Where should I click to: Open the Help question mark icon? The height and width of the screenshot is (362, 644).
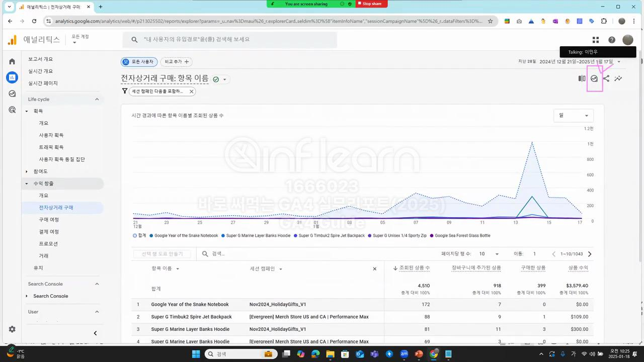[x=612, y=40]
